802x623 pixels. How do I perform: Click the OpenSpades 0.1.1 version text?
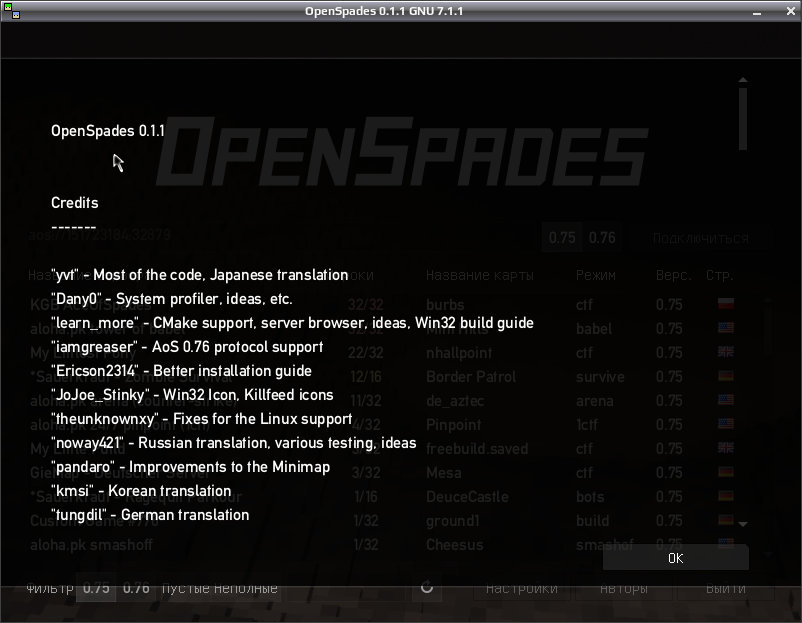coord(107,131)
